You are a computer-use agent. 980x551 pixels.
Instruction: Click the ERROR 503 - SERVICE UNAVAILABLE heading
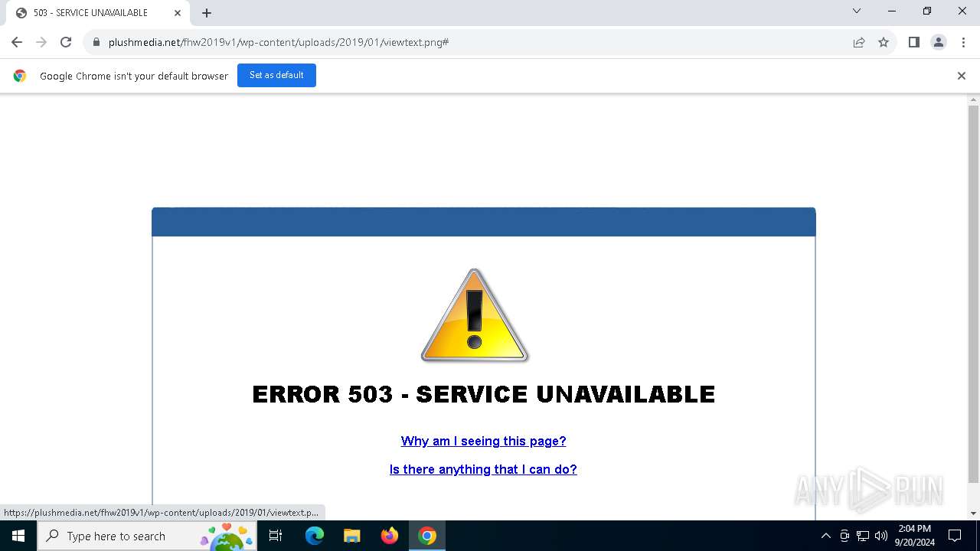[484, 394]
